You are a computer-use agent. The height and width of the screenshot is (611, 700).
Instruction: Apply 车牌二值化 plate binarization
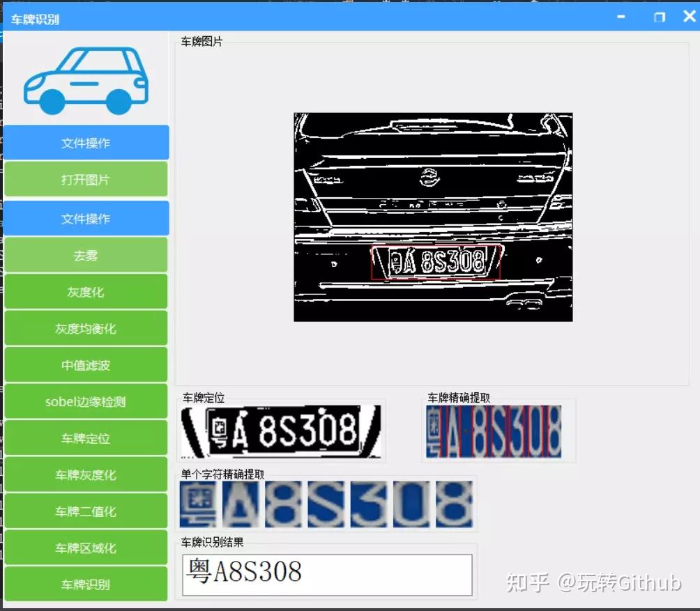(86, 511)
